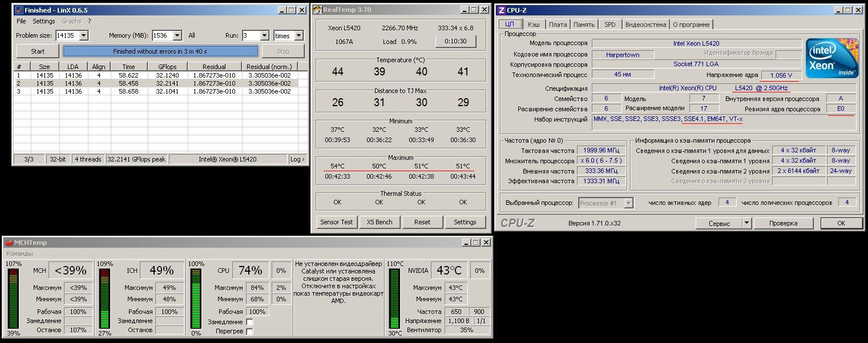Open Settings in RealTemp
Screen dimensions: 868x343
pyautogui.click(x=465, y=222)
